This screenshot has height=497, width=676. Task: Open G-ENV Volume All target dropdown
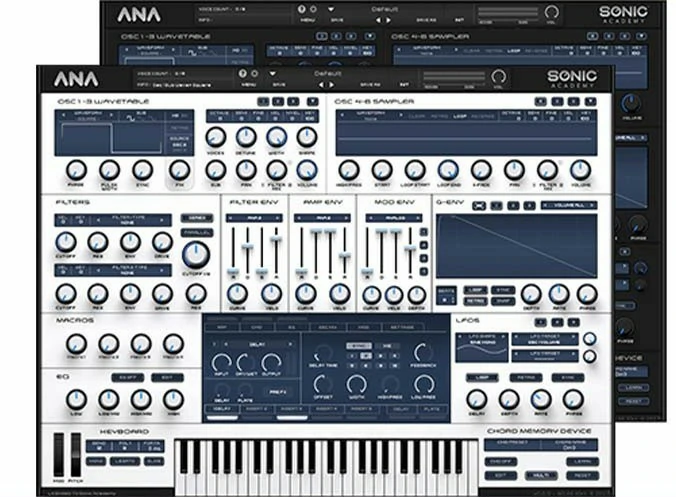click(569, 206)
